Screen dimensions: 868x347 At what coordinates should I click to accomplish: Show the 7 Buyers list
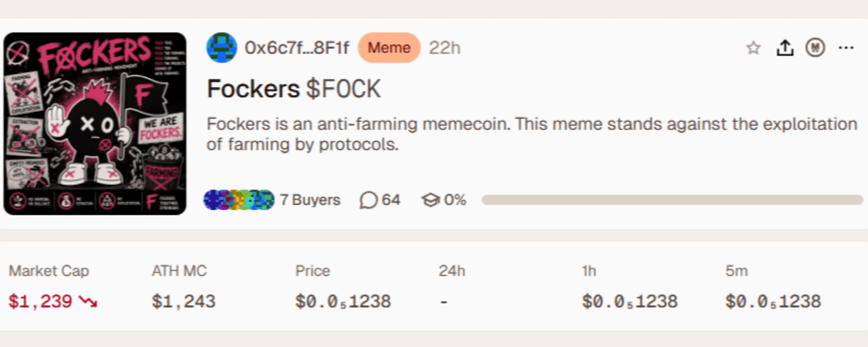pyautogui.click(x=310, y=200)
